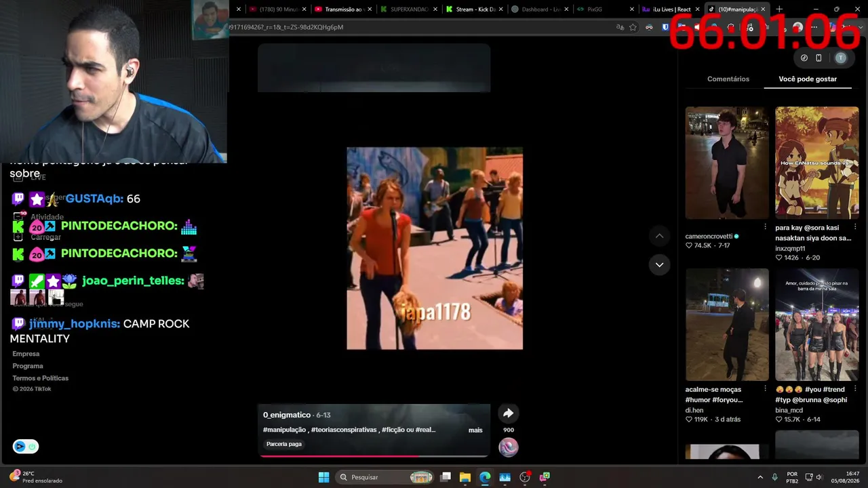Open a new browser tab with the plus button

point(779,9)
